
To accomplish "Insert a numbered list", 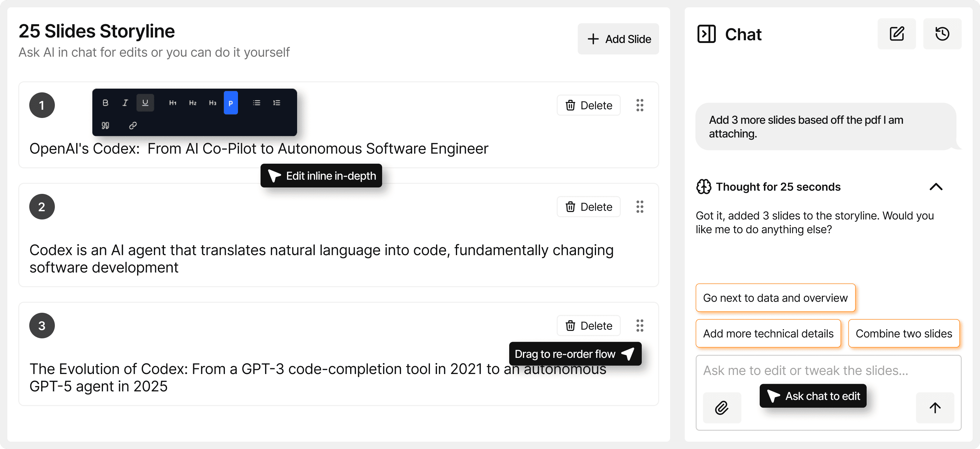I will pos(277,103).
